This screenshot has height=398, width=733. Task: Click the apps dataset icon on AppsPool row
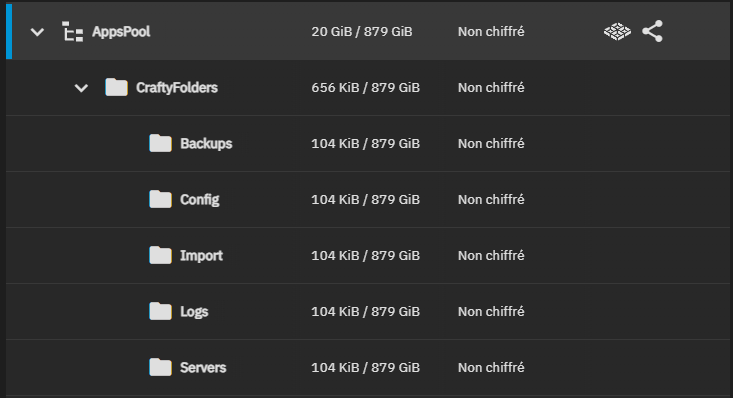click(x=617, y=32)
